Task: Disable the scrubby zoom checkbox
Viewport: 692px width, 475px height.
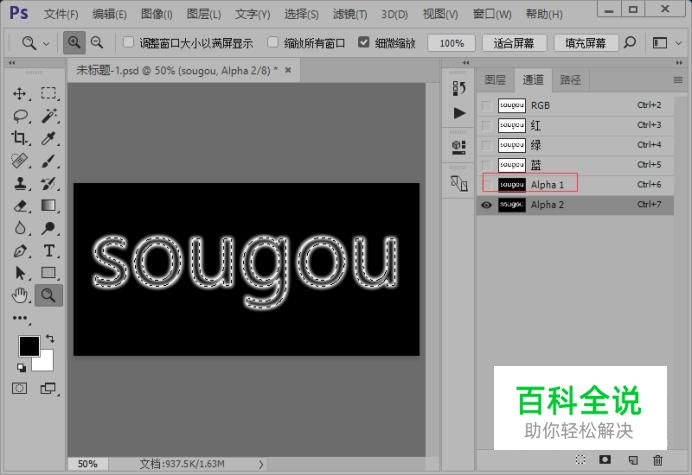Action: click(x=364, y=42)
